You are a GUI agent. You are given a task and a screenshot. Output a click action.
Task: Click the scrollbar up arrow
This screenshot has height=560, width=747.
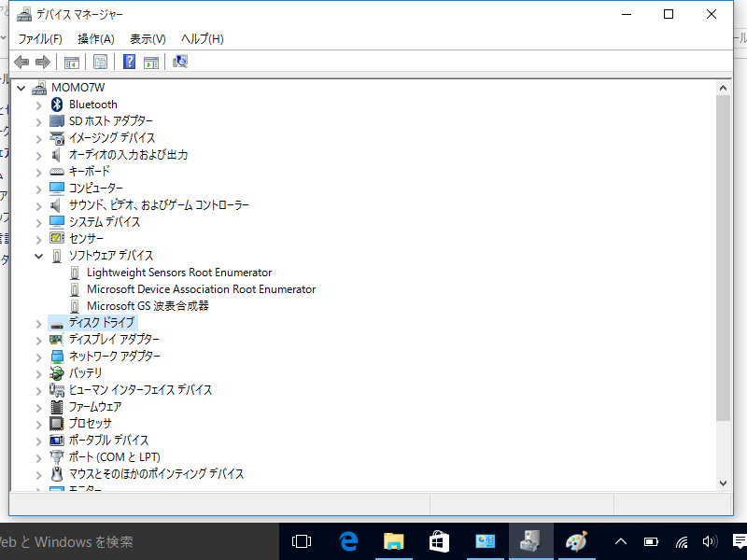[x=723, y=88]
